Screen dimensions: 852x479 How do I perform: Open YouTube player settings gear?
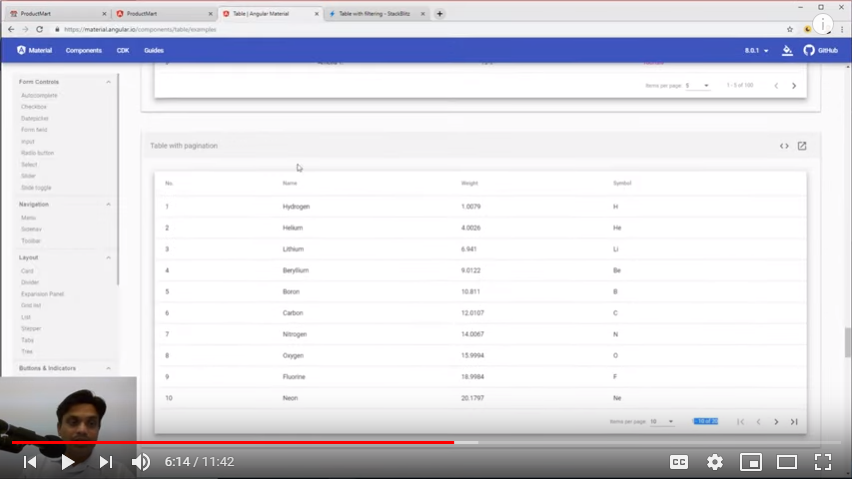pyautogui.click(x=715, y=462)
